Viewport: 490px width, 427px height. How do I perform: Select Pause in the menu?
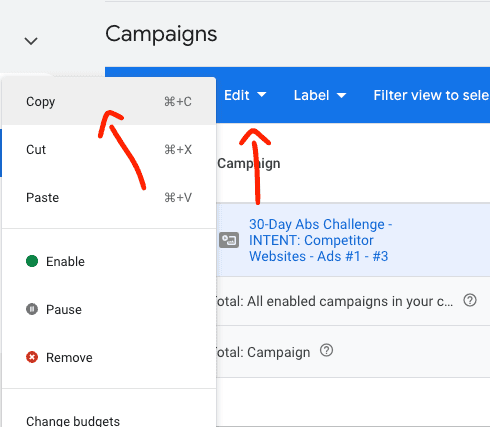[x=109, y=309]
